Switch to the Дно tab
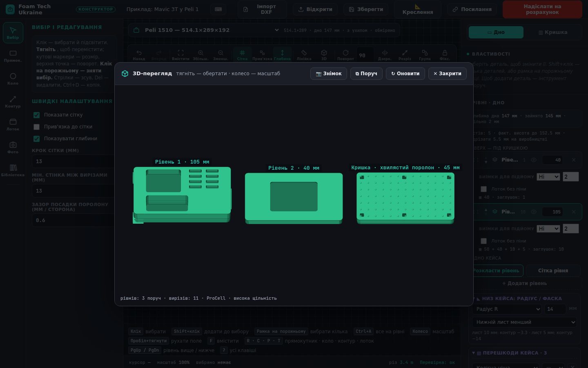The image size is (588, 368). point(496,32)
